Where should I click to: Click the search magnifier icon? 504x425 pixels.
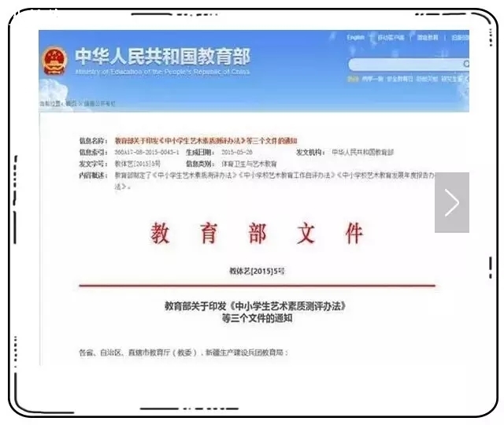(466, 65)
